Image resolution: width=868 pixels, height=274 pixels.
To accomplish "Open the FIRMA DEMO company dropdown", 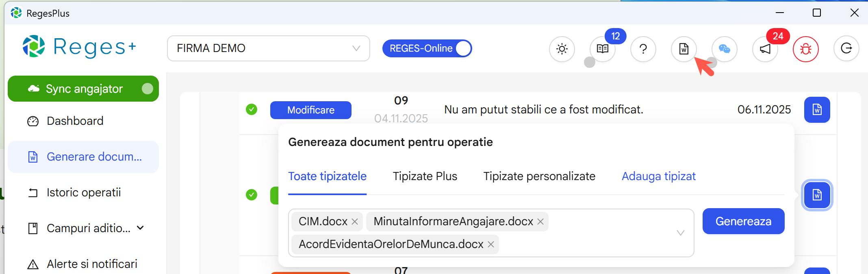I will (269, 48).
